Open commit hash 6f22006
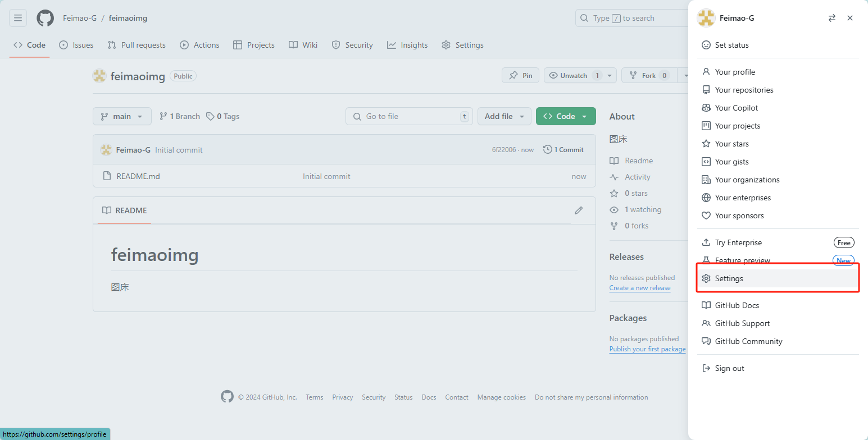 pos(505,150)
